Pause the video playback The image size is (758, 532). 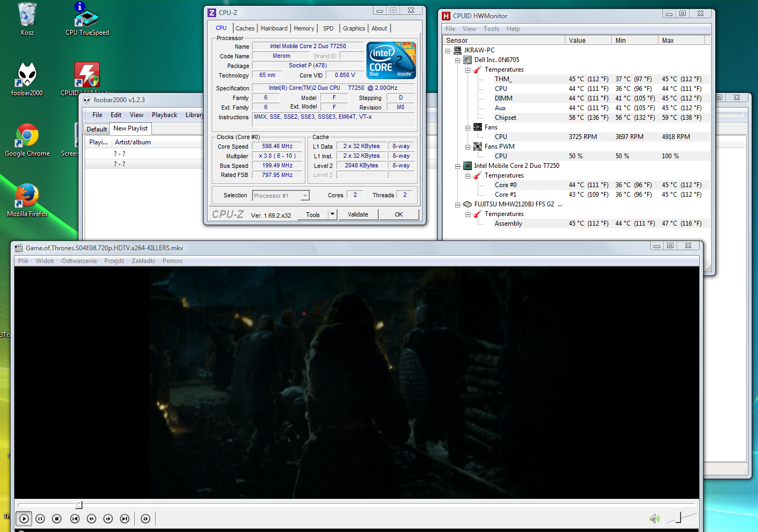(40, 518)
